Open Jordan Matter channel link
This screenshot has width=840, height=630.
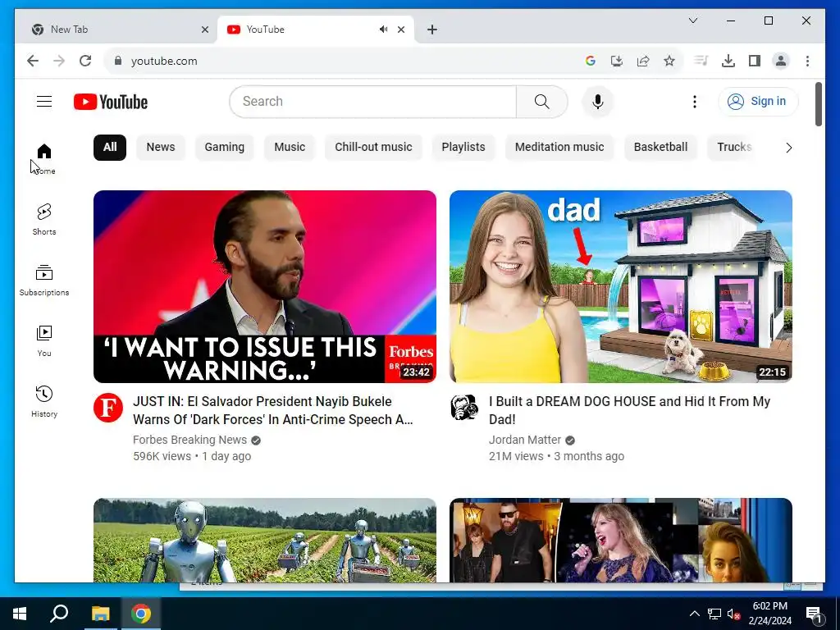click(x=525, y=440)
